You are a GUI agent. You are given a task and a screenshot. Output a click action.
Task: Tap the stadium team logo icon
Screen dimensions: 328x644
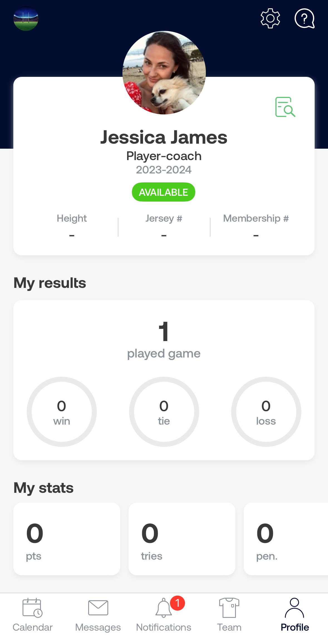(26, 18)
